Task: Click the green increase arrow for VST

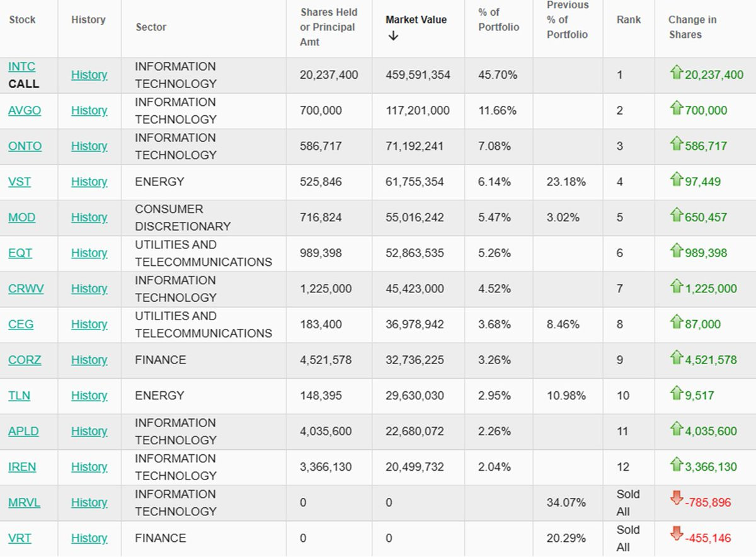Action: pos(677,180)
